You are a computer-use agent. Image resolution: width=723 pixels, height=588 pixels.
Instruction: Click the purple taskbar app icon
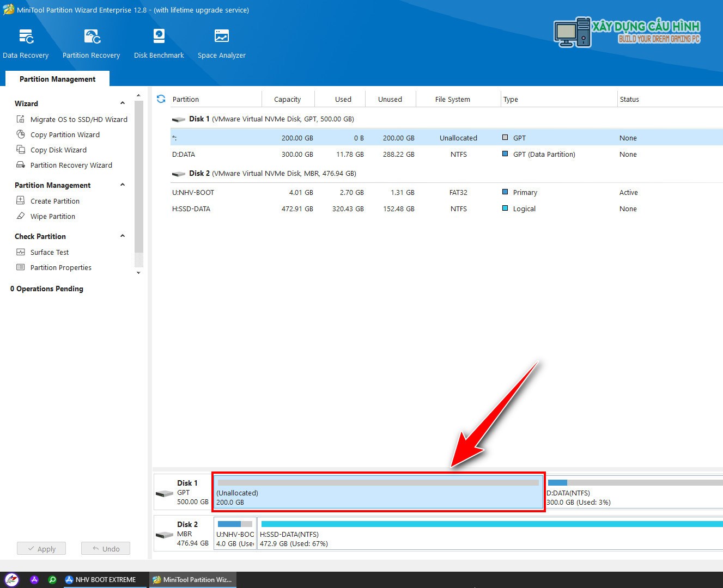34,580
